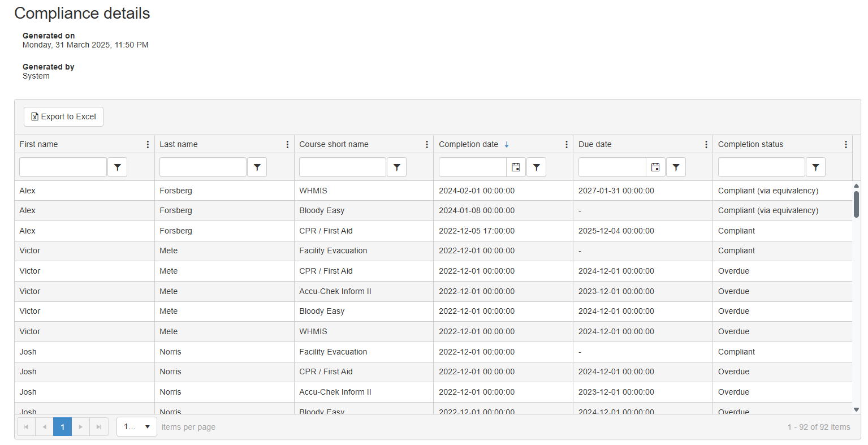Expand the items per page dropdown
Image resolution: width=868 pixels, height=445 pixels.
point(137,427)
